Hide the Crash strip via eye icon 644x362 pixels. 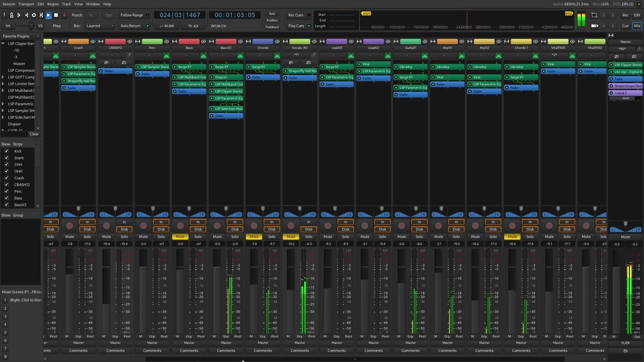click(92, 41)
